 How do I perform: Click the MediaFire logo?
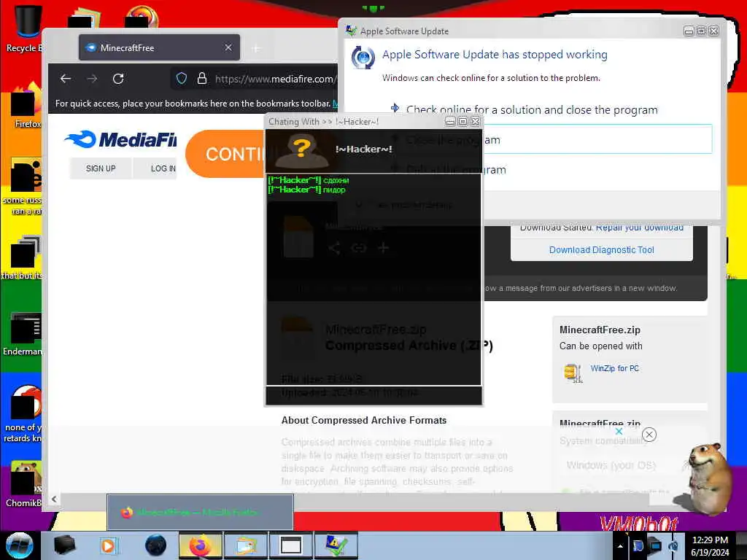tap(120, 139)
